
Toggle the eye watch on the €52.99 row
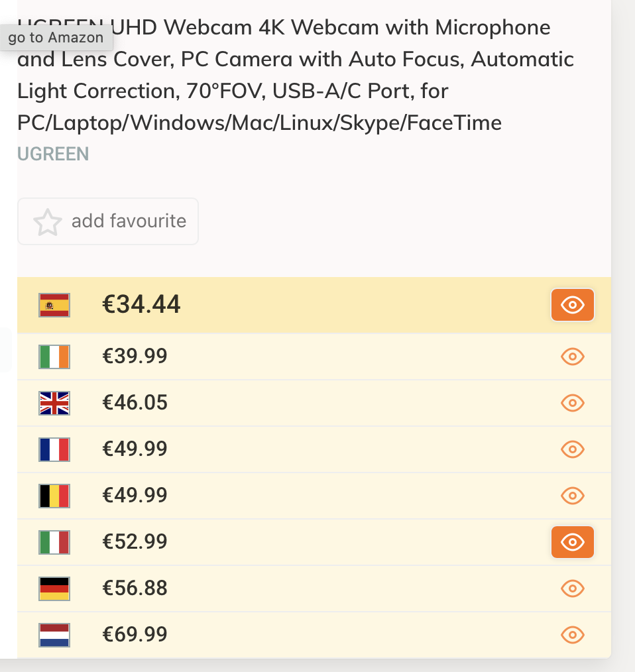tap(572, 542)
